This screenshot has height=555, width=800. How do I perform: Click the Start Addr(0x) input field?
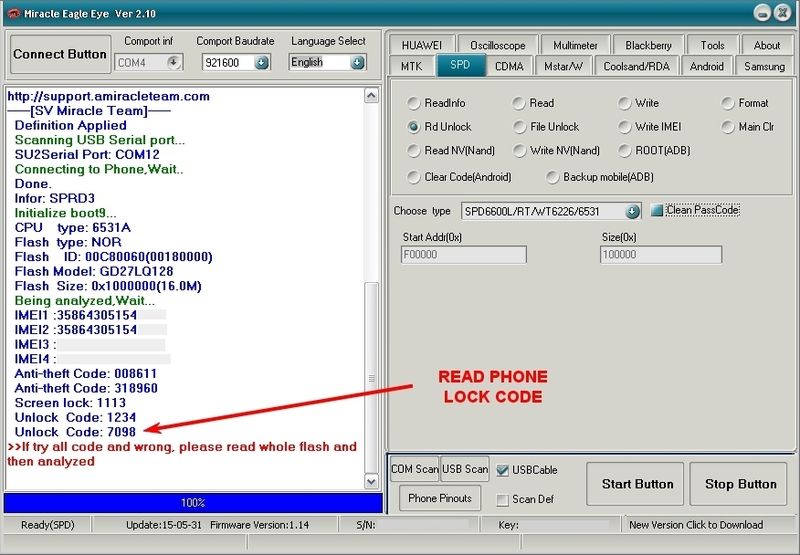click(x=464, y=255)
